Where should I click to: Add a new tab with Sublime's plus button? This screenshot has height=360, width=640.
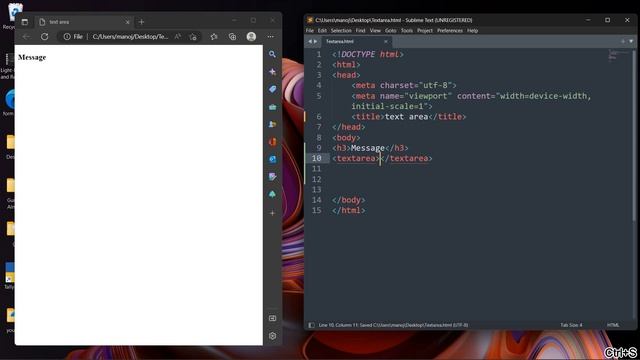tap(622, 42)
